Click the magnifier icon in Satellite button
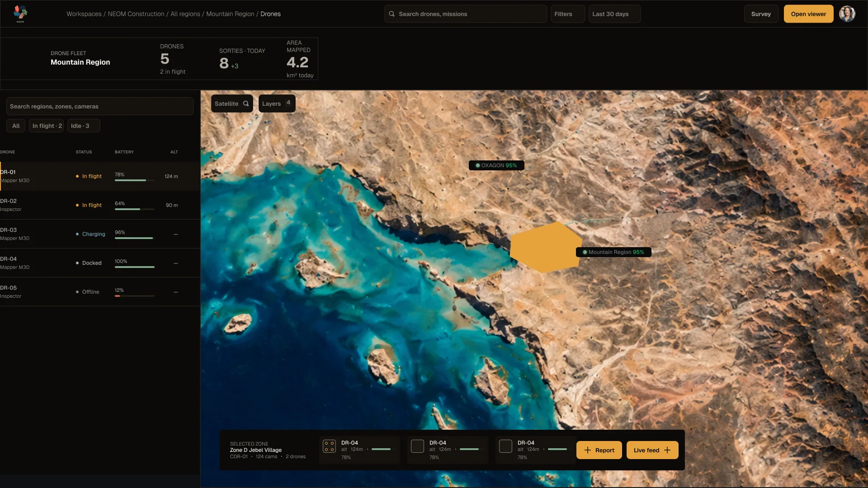Viewport: 868px width, 488px height. pyautogui.click(x=246, y=103)
